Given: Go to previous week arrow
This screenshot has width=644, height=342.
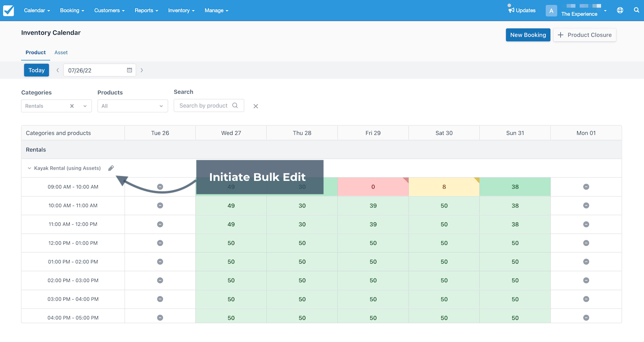Looking at the screenshot, I should pyautogui.click(x=58, y=70).
